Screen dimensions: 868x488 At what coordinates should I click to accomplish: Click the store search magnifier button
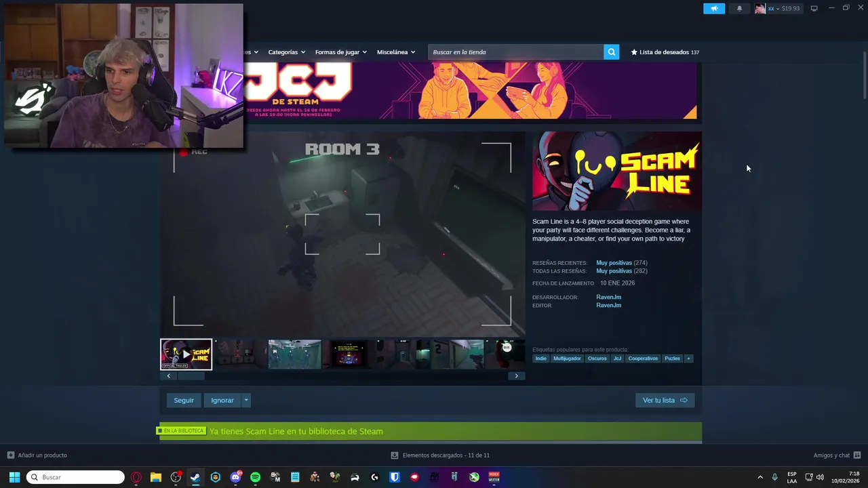611,52
